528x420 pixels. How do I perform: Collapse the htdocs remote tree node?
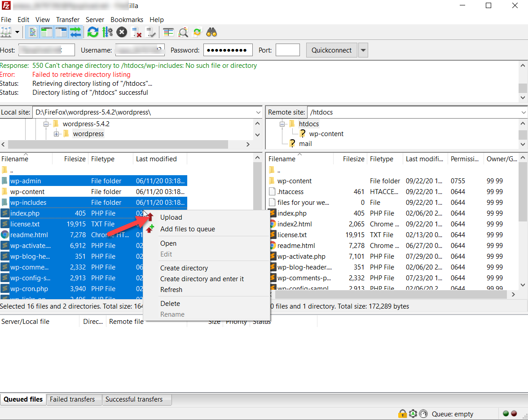coord(282,124)
